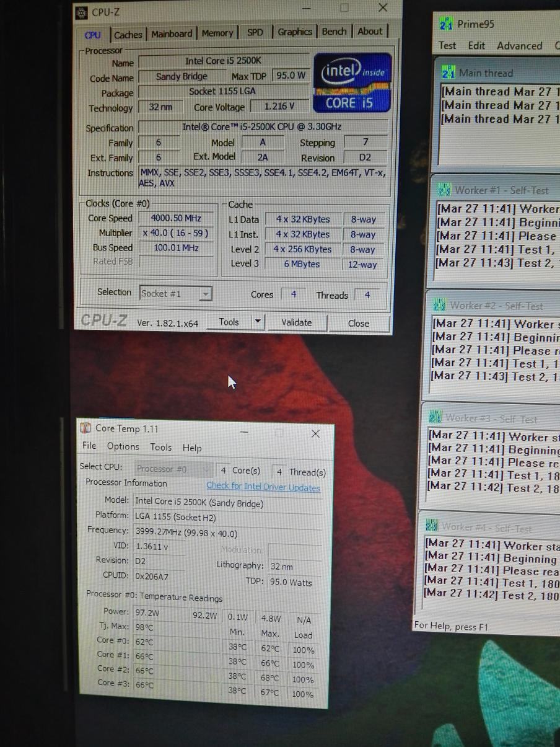
Task: Click the Core Temp app icon in title bar
Action: (86, 428)
